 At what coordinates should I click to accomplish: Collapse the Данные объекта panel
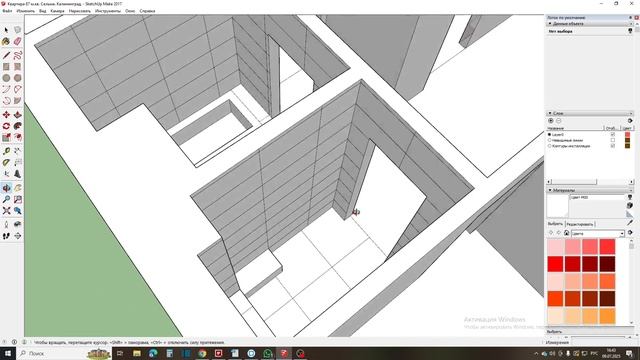point(550,24)
